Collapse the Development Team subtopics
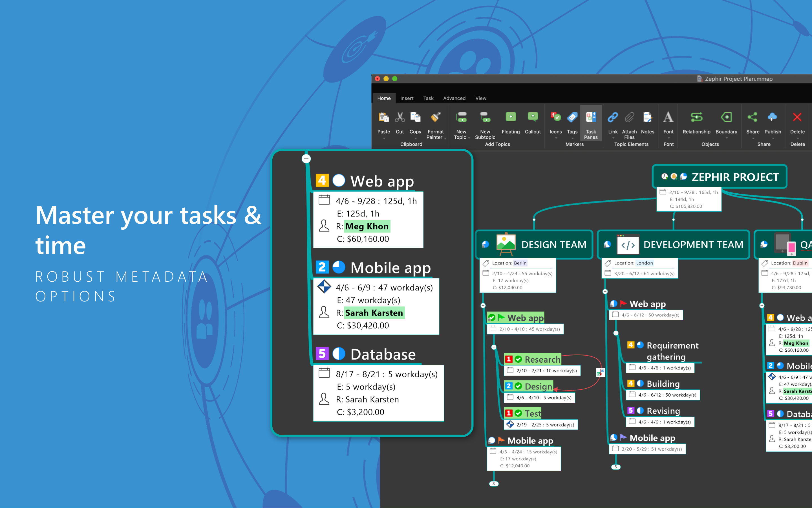The image size is (812, 508). click(x=605, y=291)
